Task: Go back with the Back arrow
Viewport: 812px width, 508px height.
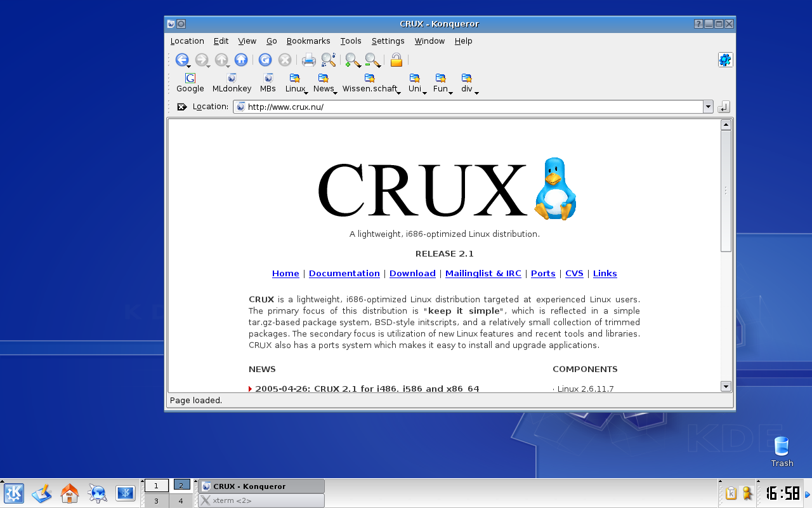Action: coord(181,60)
